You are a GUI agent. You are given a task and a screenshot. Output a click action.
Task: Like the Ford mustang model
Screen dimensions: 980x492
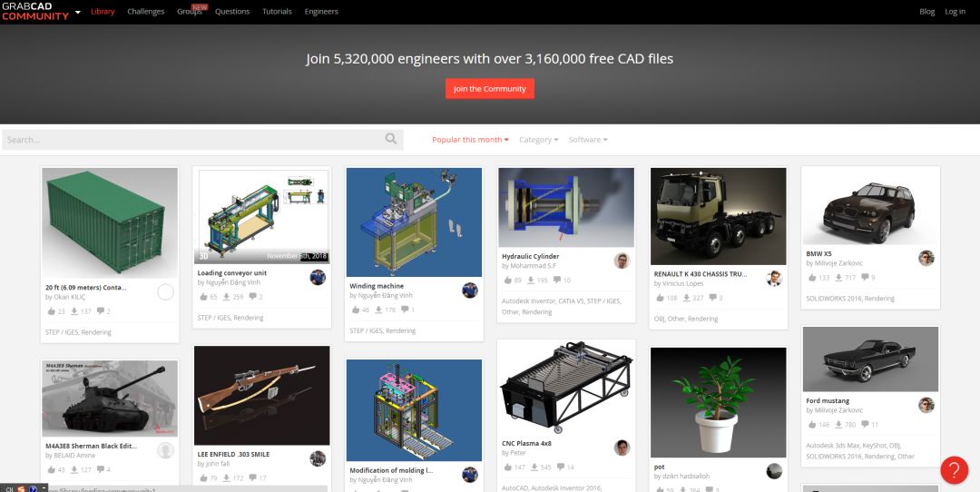click(x=811, y=425)
